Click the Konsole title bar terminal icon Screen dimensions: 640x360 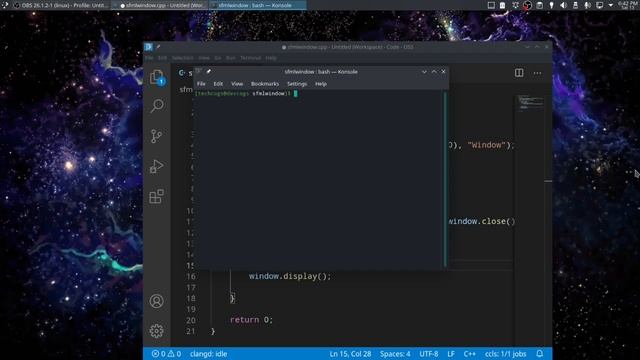(198, 71)
